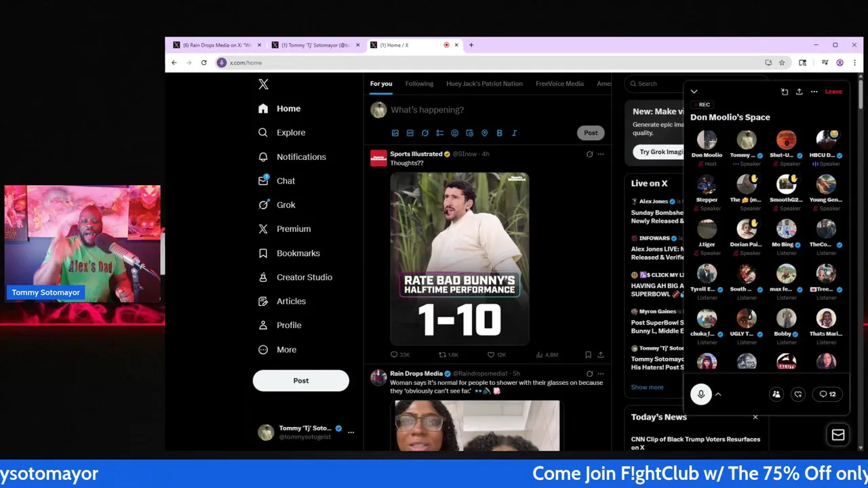Click the X logo in the sidebar
Image resolution: width=868 pixels, height=488 pixels.
(x=263, y=84)
